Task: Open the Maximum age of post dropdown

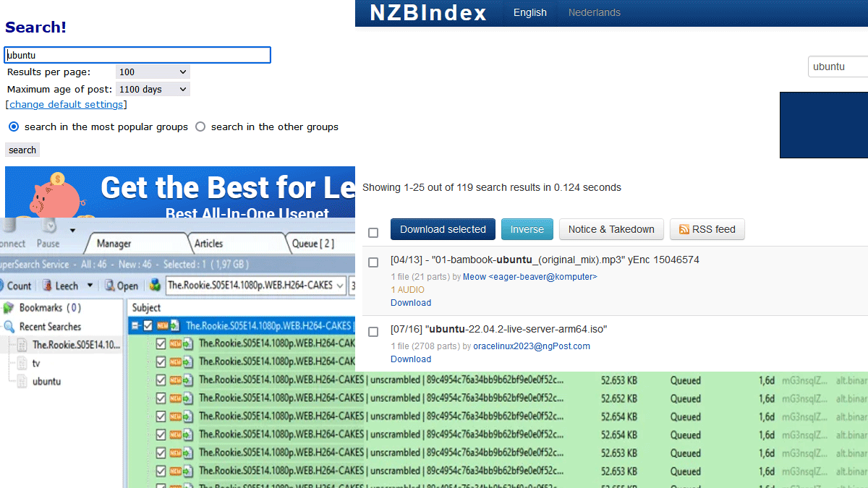Action: pyautogui.click(x=153, y=90)
